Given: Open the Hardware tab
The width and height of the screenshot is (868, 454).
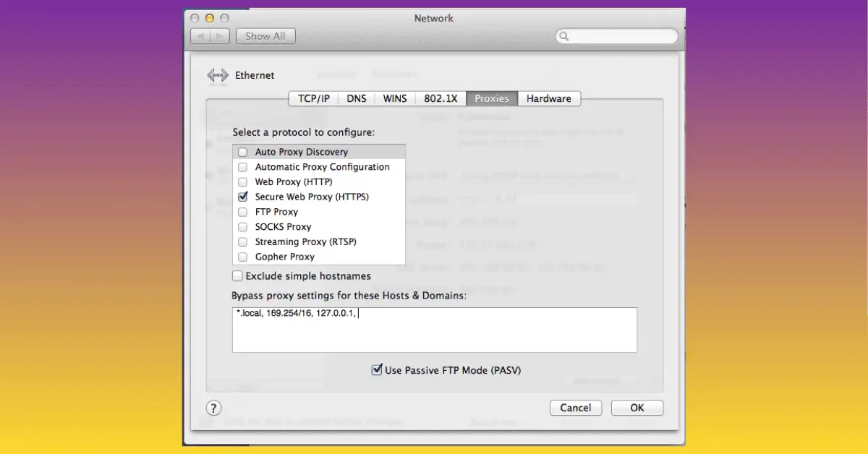Looking at the screenshot, I should point(549,98).
